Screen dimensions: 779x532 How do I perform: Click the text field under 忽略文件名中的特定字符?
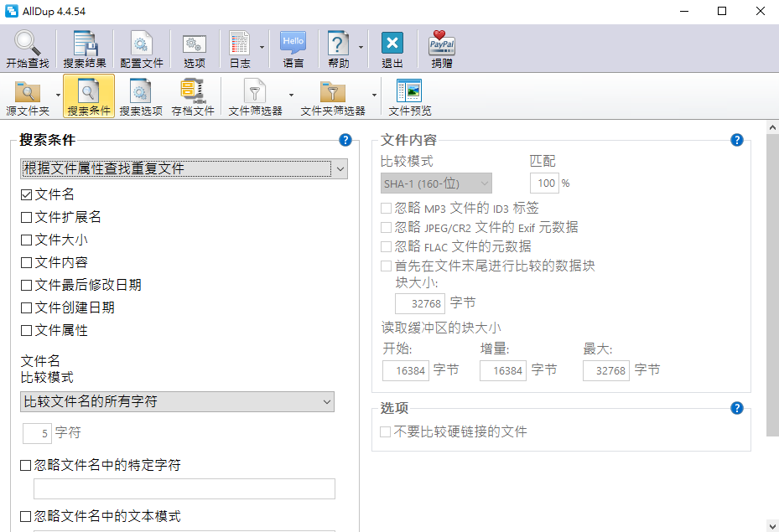point(184,488)
